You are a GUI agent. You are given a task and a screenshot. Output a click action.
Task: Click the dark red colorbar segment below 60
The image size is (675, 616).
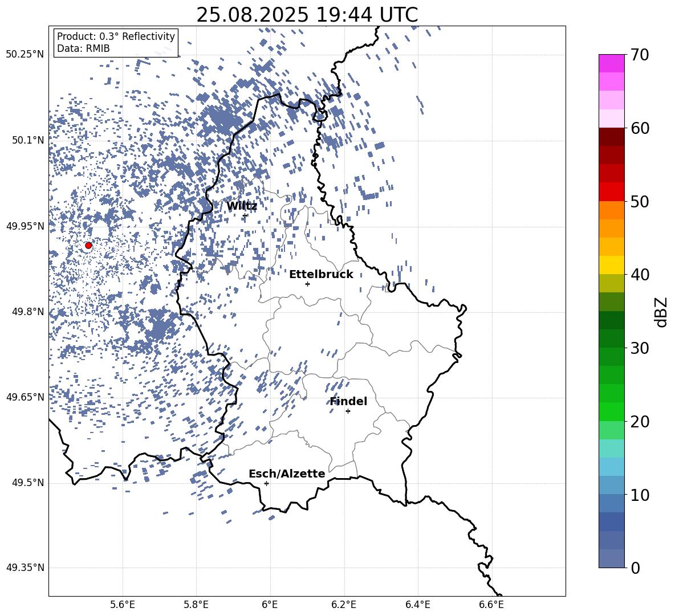[x=611, y=137]
